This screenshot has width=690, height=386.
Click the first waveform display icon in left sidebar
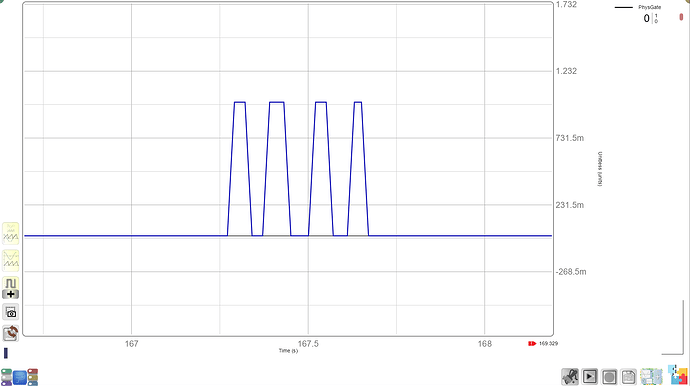coord(11,233)
